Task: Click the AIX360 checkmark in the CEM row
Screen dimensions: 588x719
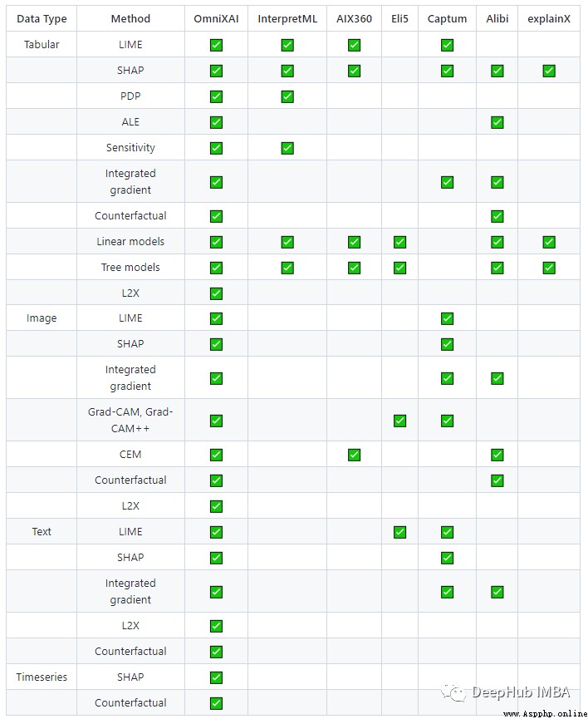Action: 354,455
